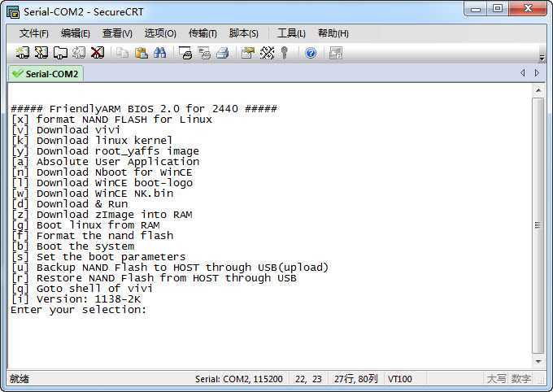Screen dimensions: 553x392
Task: Open the 脚本(S) menu
Action: [x=243, y=33]
